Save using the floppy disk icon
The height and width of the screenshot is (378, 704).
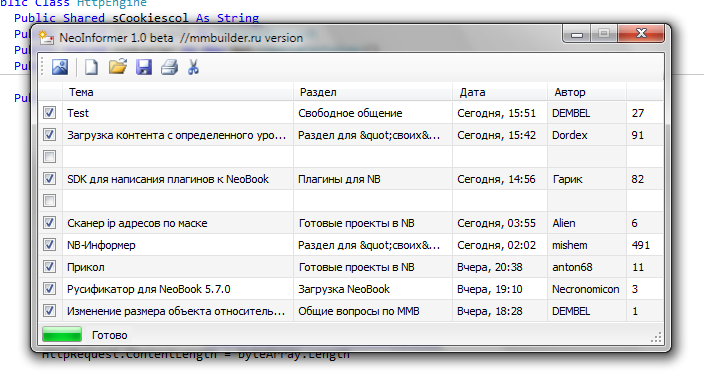tap(144, 67)
